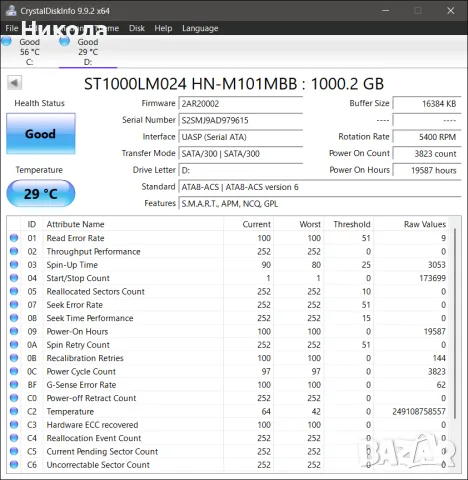Click the Raw Values column header
This screenshot has height=480, width=468.
[411, 224]
